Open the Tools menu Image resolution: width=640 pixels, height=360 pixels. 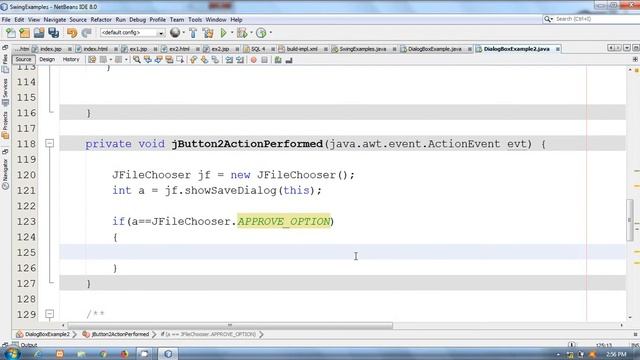pos(195,20)
